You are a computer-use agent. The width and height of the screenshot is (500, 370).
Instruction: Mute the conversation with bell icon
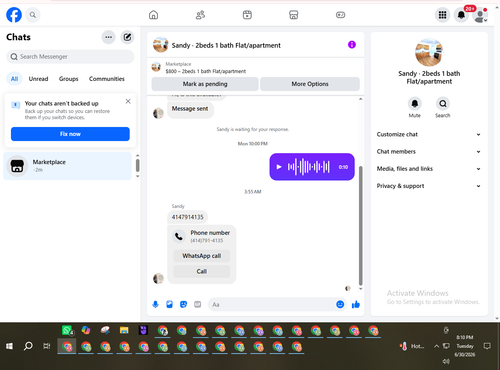(415, 104)
